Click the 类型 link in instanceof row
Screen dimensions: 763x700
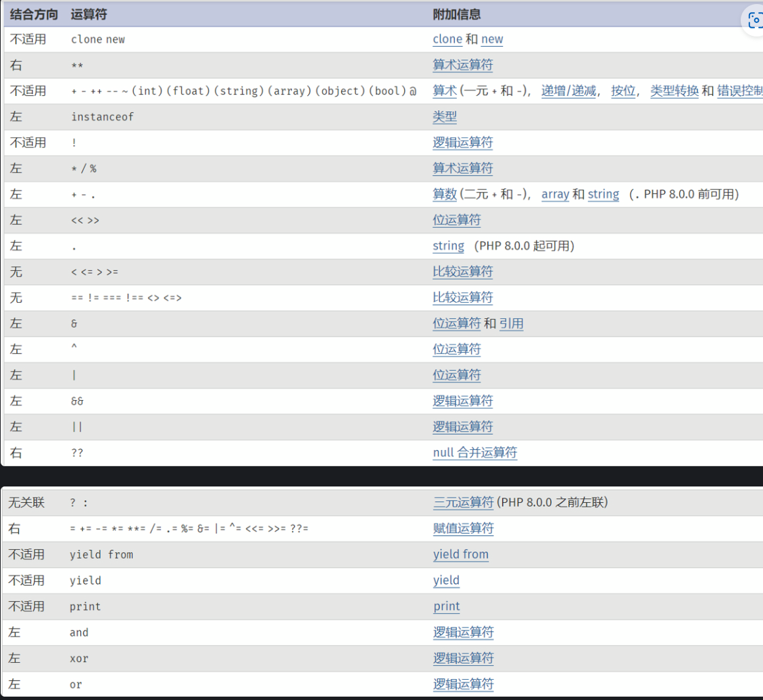click(x=445, y=117)
